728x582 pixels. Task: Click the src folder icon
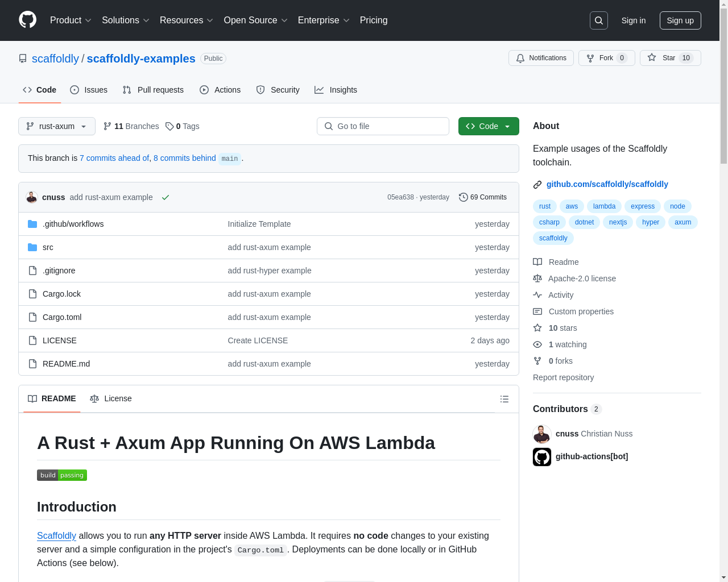tap(32, 247)
